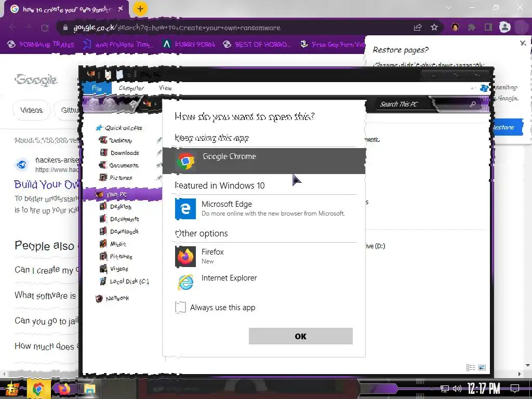Open the Build Your Ow... search result link

coord(46,184)
